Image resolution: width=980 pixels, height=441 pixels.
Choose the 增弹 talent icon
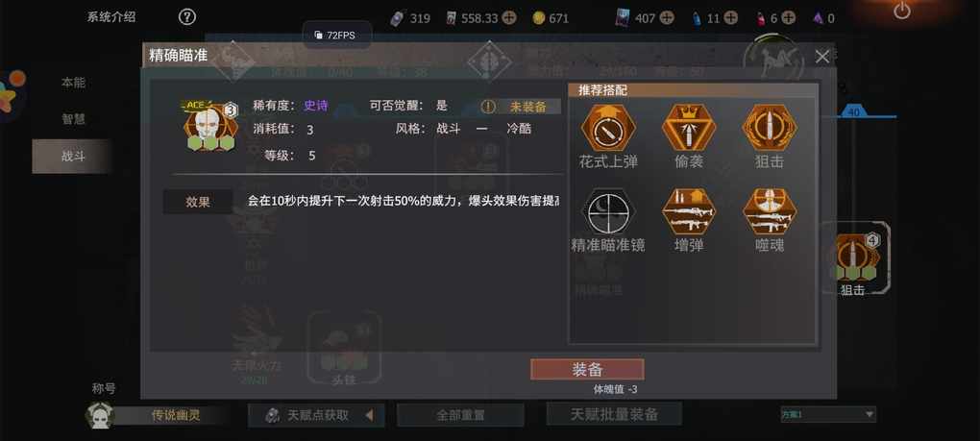coord(689,211)
